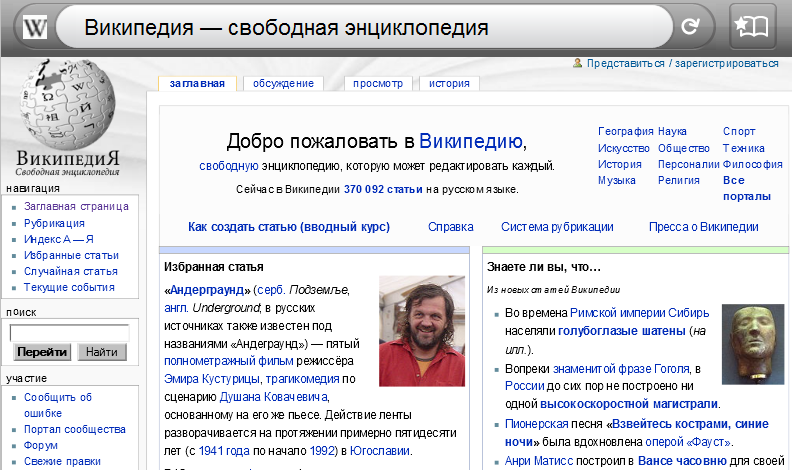Open Музыка portal link
The image size is (792, 470).
(617, 180)
